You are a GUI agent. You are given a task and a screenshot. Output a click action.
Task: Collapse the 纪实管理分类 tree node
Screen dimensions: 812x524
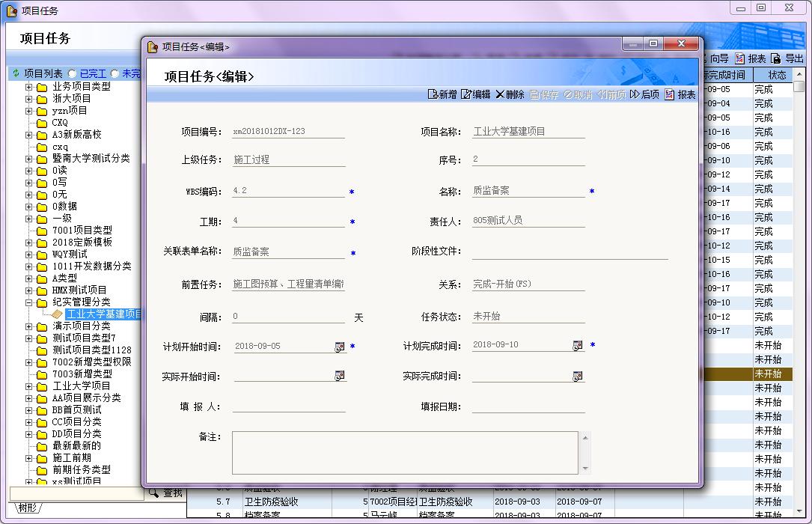point(29,302)
